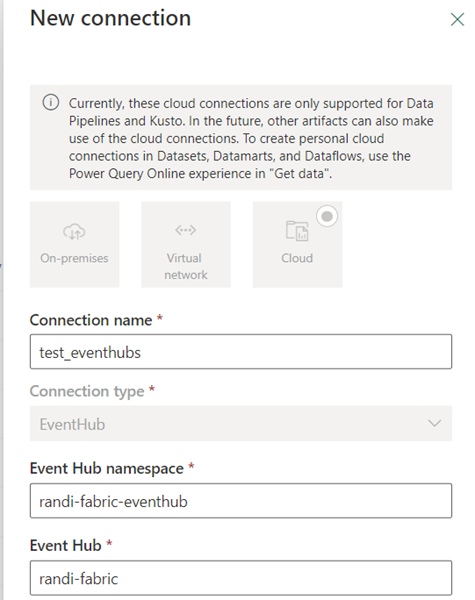Click the Event Hub namespace label
Screen dimensions: 475x600
click(106, 468)
